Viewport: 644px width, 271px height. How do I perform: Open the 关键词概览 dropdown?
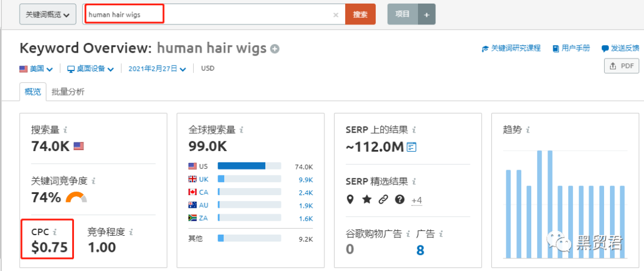coord(48,14)
